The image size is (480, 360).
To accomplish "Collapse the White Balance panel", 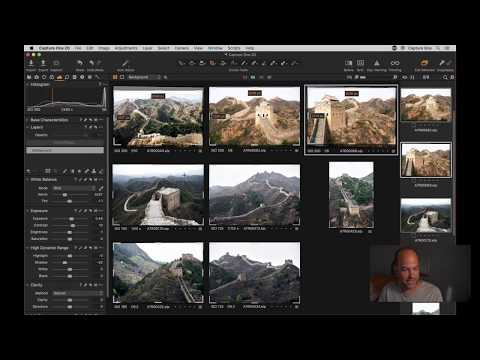I will coord(28,180).
